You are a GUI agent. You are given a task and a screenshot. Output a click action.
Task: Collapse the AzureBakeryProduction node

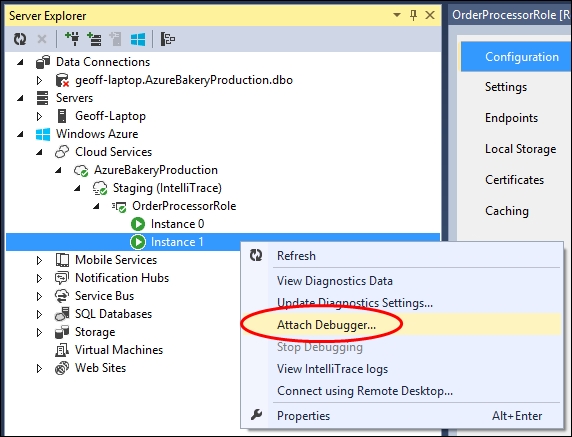pos(58,170)
